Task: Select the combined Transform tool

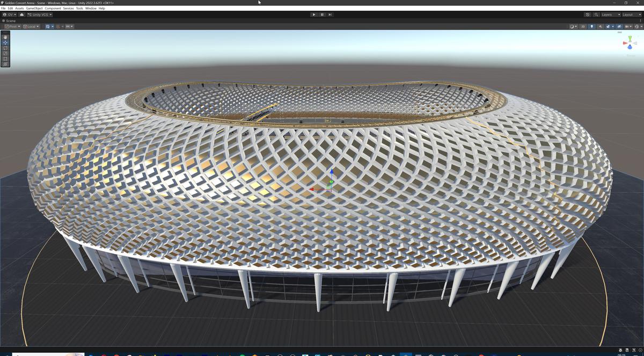Action: (x=5, y=64)
